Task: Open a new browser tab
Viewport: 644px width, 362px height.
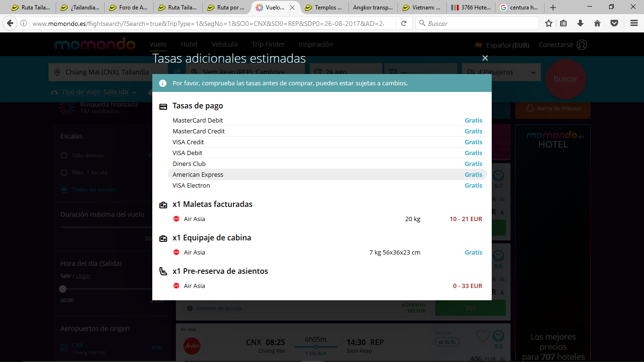Action: [x=553, y=8]
